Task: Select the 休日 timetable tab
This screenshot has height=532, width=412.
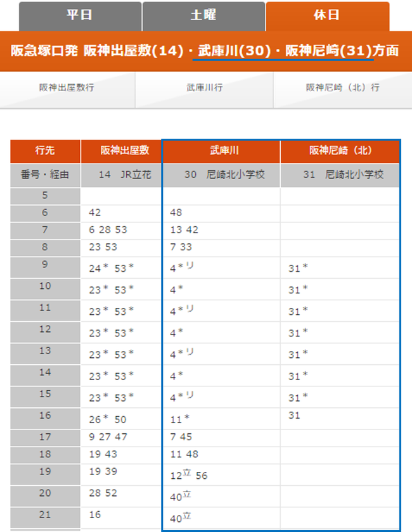Action: pyautogui.click(x=328, y=16)
